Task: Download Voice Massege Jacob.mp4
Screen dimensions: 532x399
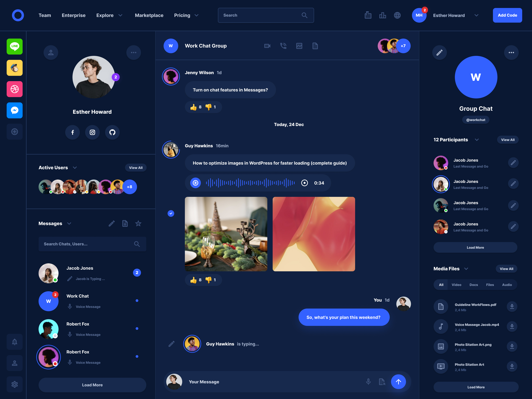Action: [x=512, y=326]
